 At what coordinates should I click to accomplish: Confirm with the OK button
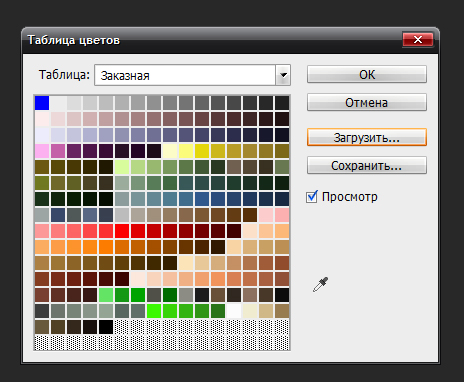point(367,74)
